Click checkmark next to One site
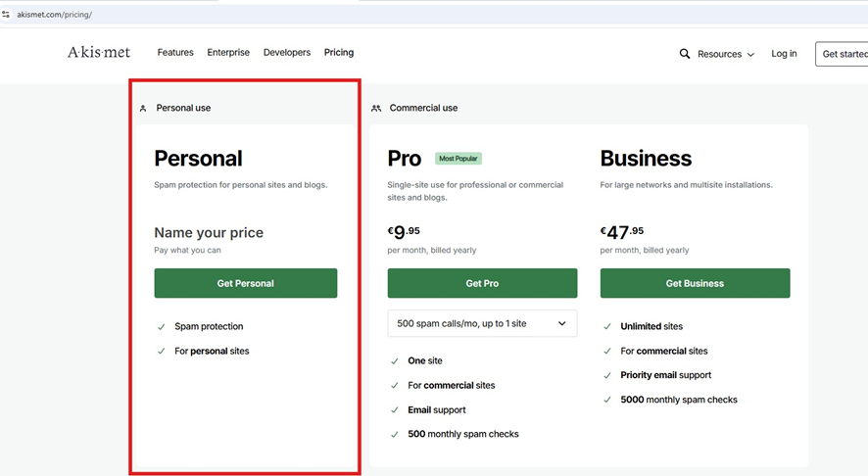 click(395, 361)
